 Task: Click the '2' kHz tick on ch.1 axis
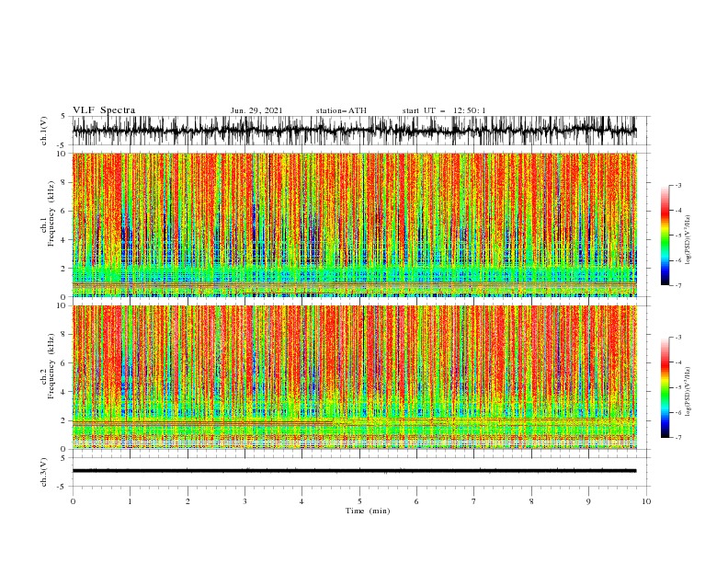coord(63,268)
